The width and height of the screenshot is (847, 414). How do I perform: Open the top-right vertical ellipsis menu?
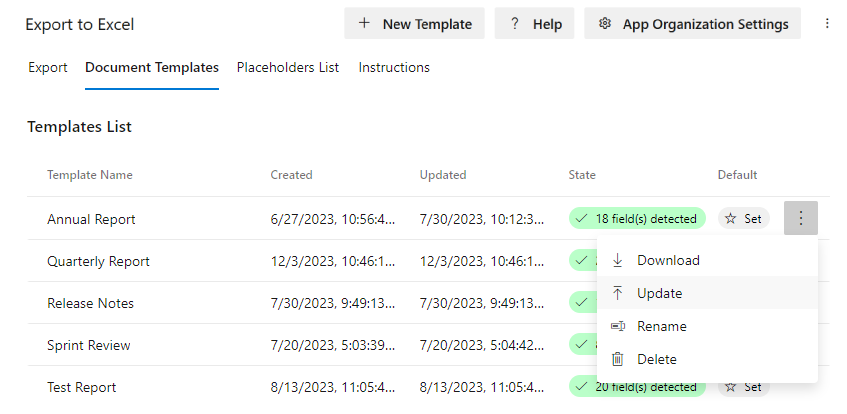tap(827, 23)
